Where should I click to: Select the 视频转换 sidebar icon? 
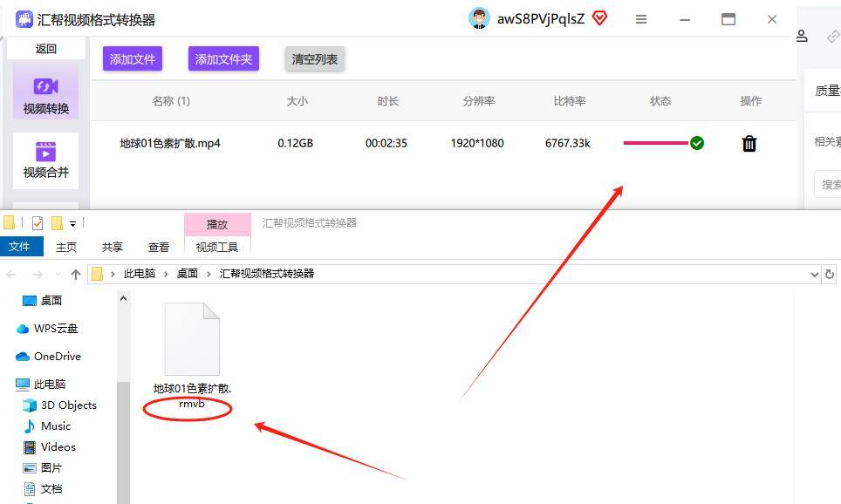pyautogui.click(x=45, y=85)
